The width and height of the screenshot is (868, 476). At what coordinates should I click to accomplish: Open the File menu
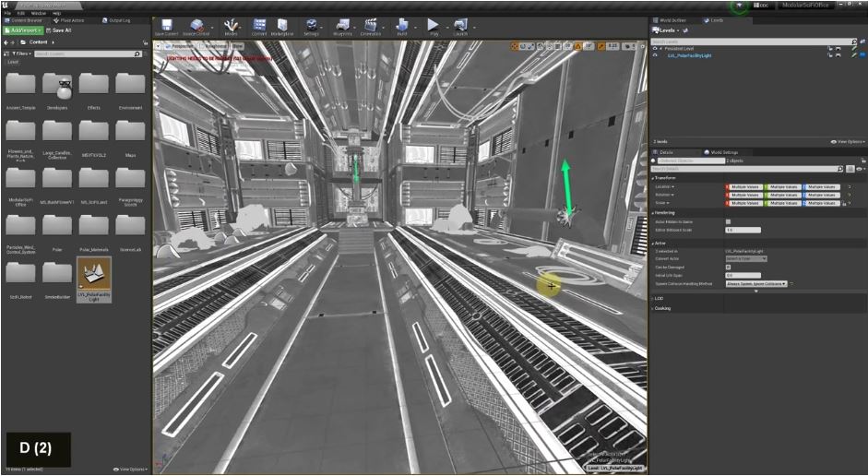click(7, 13)
